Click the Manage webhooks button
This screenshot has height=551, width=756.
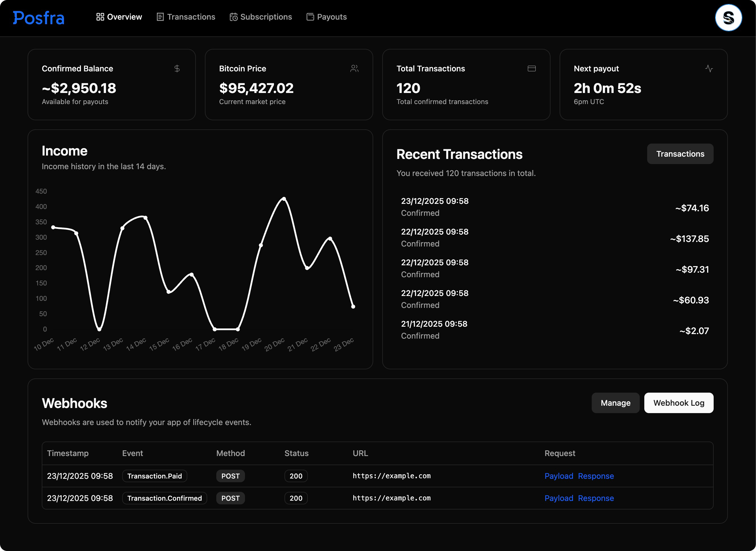615,403
